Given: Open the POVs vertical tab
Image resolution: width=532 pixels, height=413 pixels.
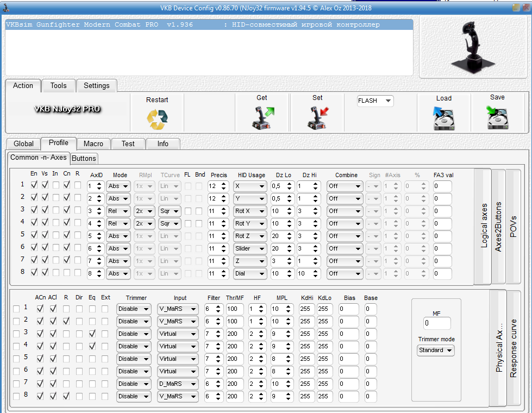Looking at the screenshot, I should pos(514,227).
